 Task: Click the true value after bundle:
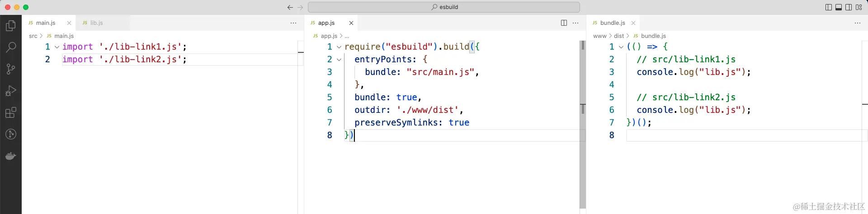click(407, 97)
